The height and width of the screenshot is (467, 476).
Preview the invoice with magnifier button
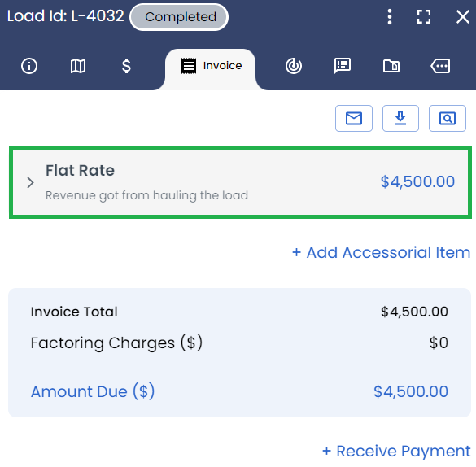point(448,118)
